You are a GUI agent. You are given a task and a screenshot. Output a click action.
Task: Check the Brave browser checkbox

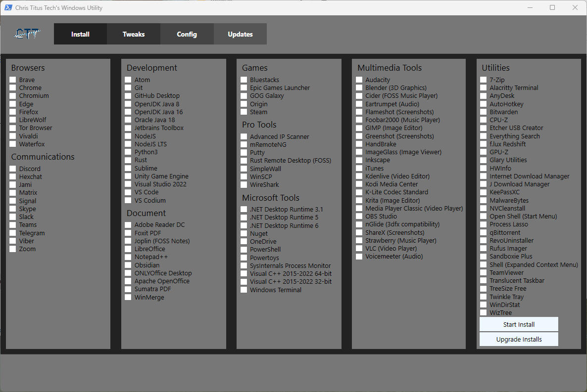coord(13,80)
